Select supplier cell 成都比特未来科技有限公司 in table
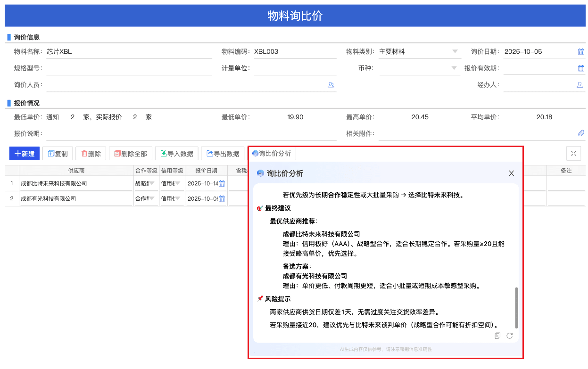Screen dimensions: 588x369 click(x=76, y=184)
